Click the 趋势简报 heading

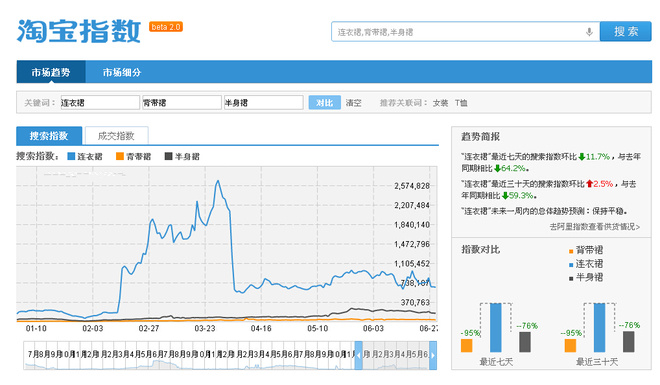(480, 137)
